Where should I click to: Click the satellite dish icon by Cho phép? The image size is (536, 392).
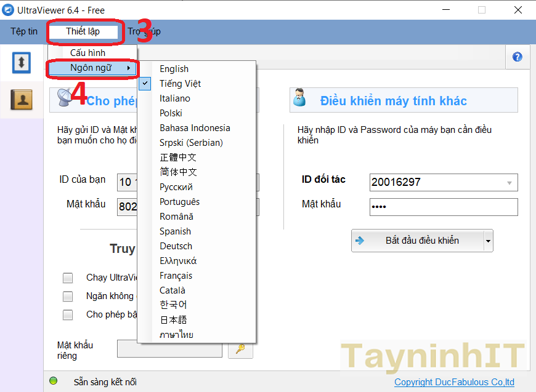pos(66,98)
